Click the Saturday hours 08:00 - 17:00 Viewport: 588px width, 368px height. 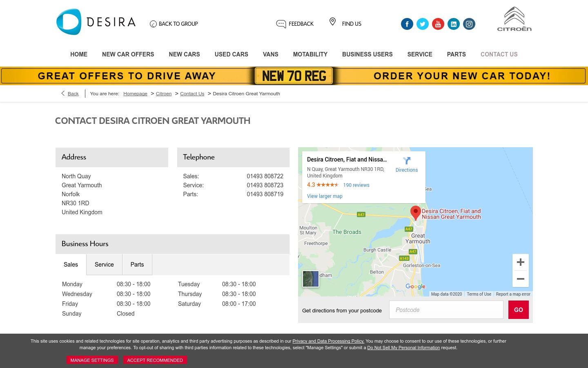tap(239, 304)
